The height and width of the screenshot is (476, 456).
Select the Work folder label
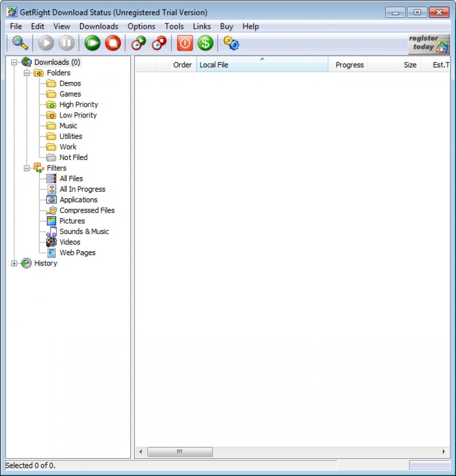coord(68,147)
